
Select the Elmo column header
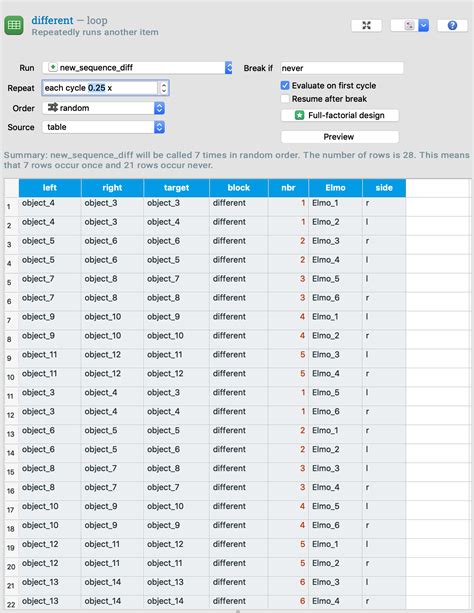tap(336, 188)
